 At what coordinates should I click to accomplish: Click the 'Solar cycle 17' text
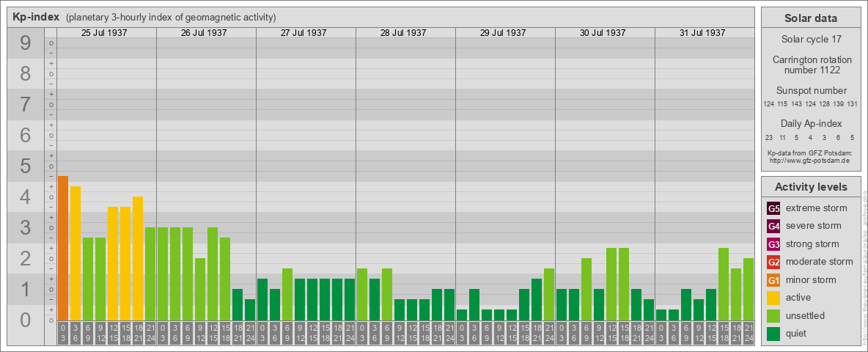(x=811, y=40)
